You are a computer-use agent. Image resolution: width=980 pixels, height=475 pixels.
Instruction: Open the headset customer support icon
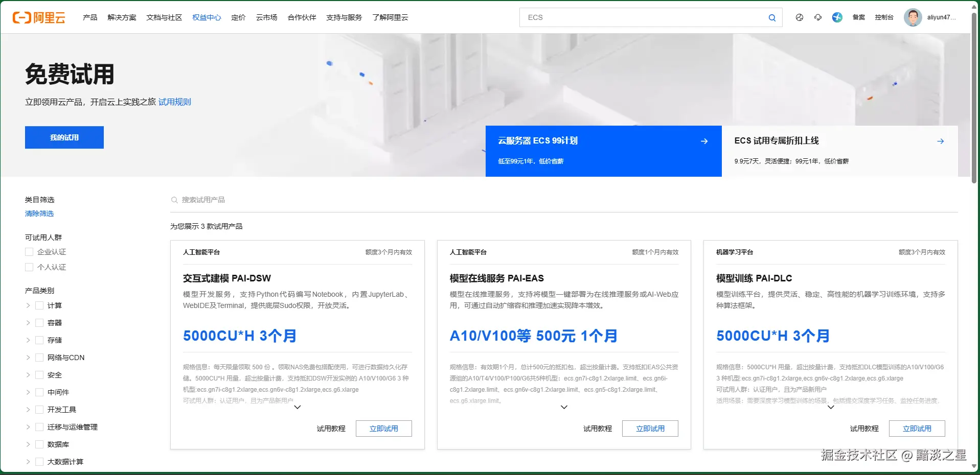click(818, 17)
